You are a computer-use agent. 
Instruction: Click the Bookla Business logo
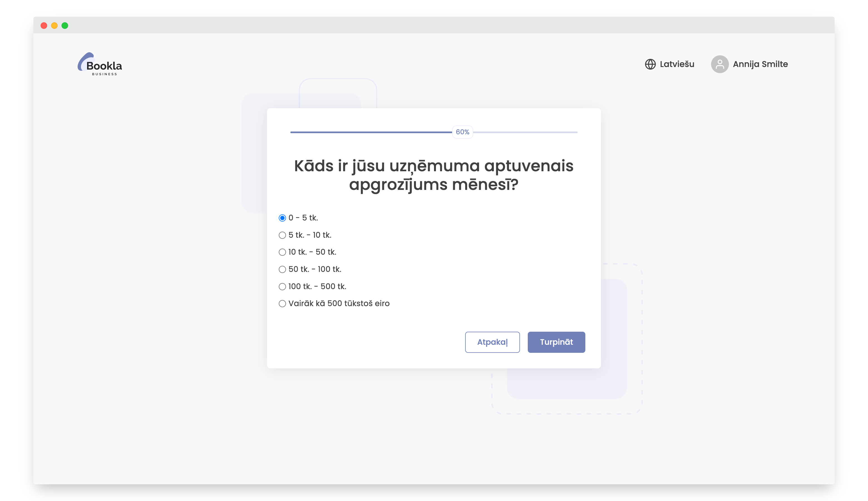(x=100, y=64)
